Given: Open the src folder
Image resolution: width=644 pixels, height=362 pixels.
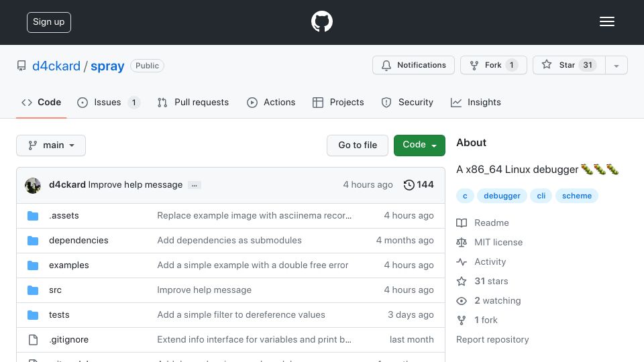Looking at the screenshot, I should coord(55,290).
